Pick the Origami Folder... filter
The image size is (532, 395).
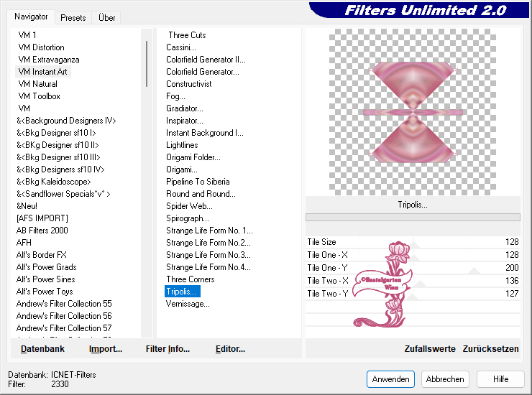(x=193, y=157)
